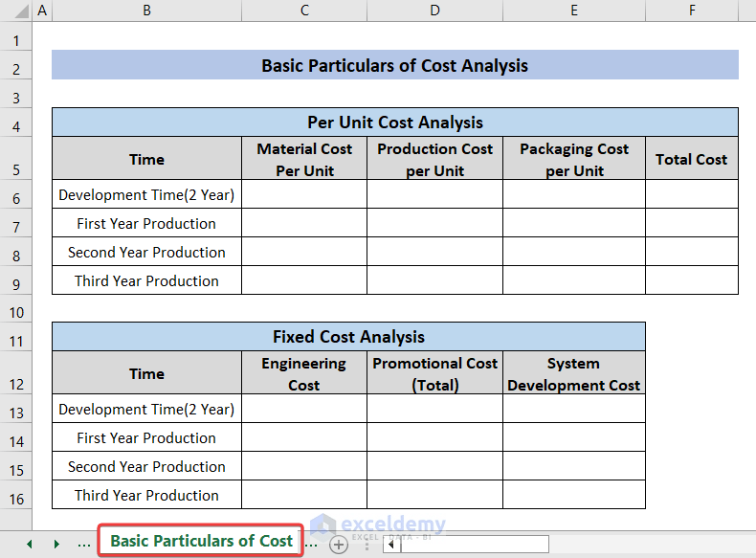Click the Select All corner triangle
The image size is (756, 558).
[x=21, y=11]
